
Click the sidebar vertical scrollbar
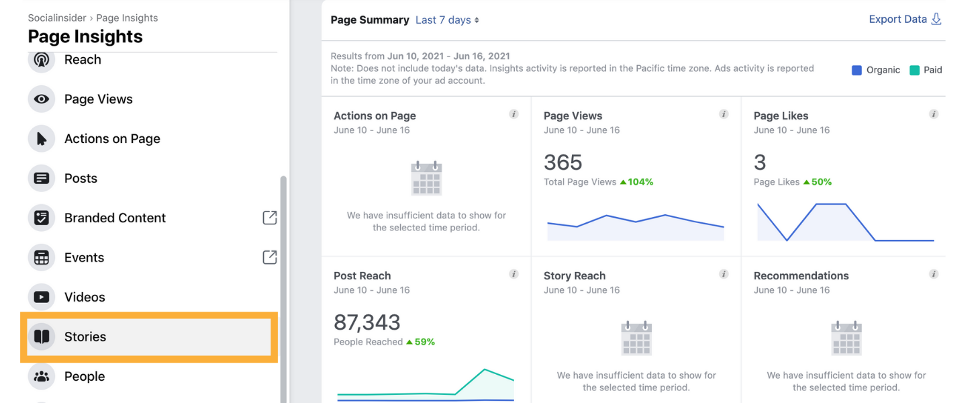pos(283,289)
